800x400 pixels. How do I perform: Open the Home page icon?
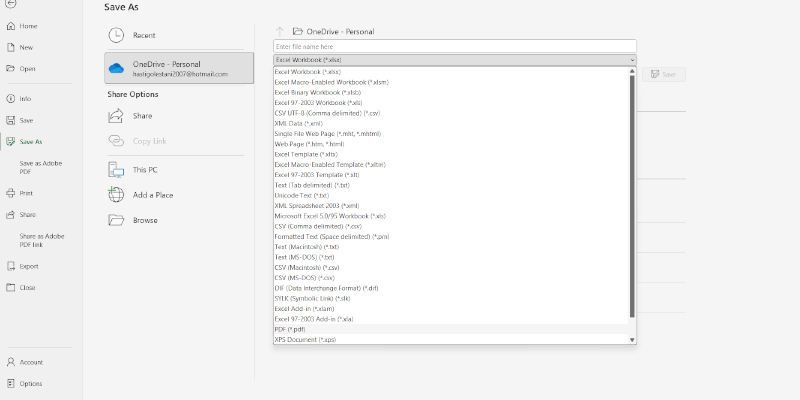[10, 25]
